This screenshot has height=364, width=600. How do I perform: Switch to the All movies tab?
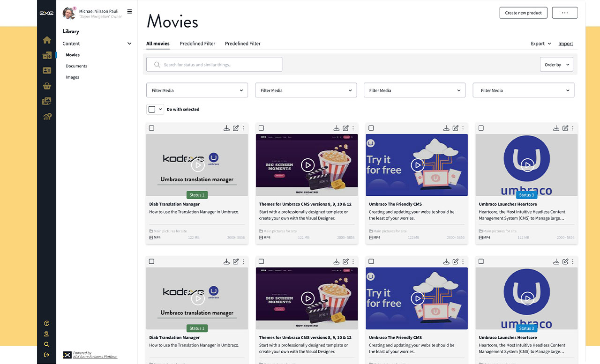tap(158, 44)
